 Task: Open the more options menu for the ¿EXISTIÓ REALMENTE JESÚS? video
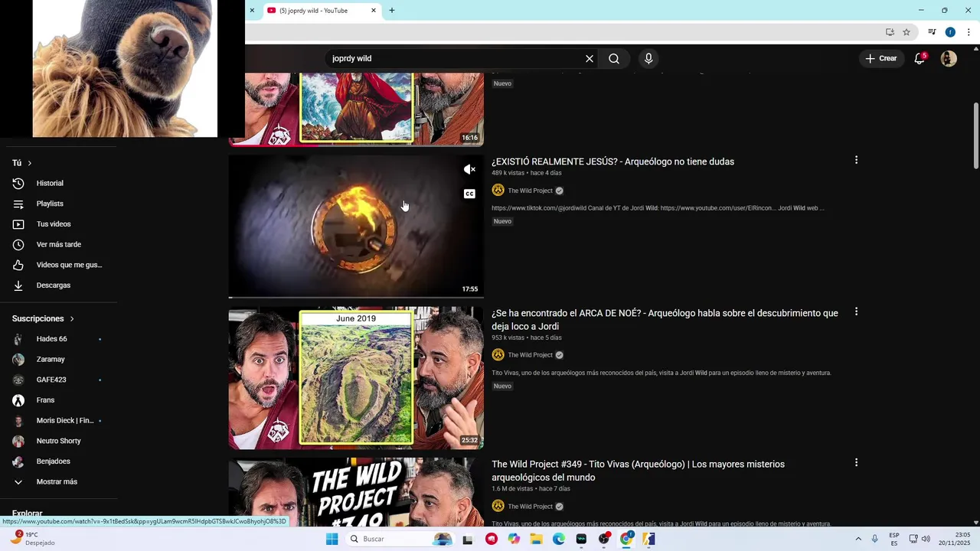pos(856,160)
